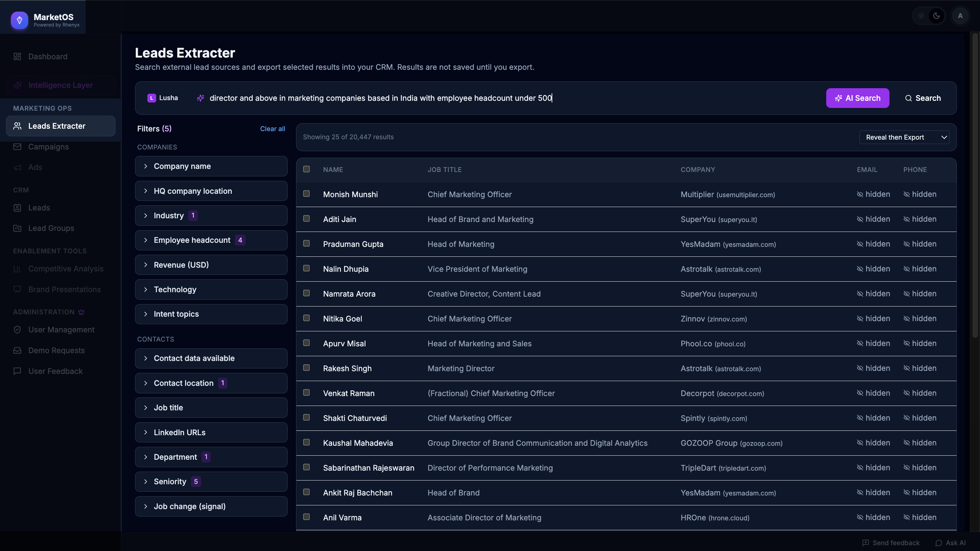Viewport: 980px width, 551px height.
Task: Select the checkbox for Venkat Raman
Action: (x=306, y=392)
